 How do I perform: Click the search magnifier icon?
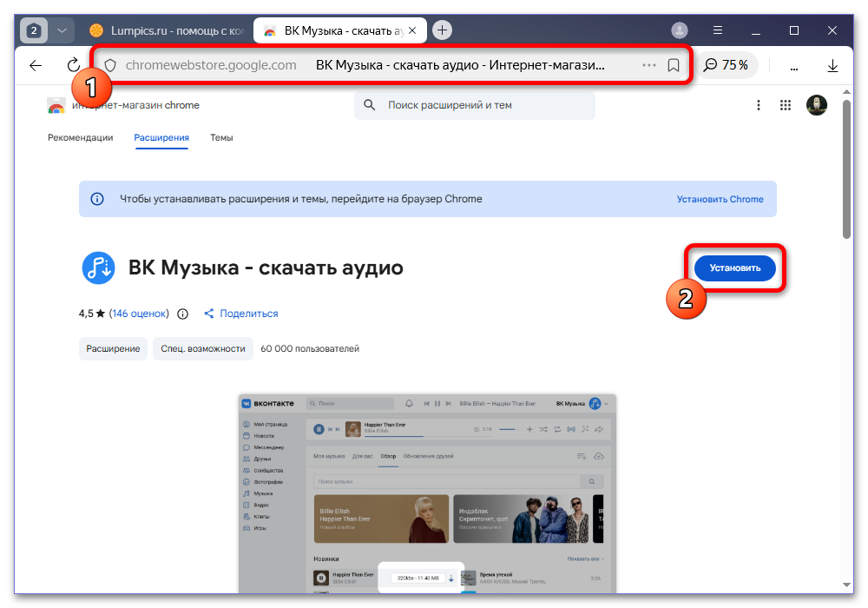[369, 105]
